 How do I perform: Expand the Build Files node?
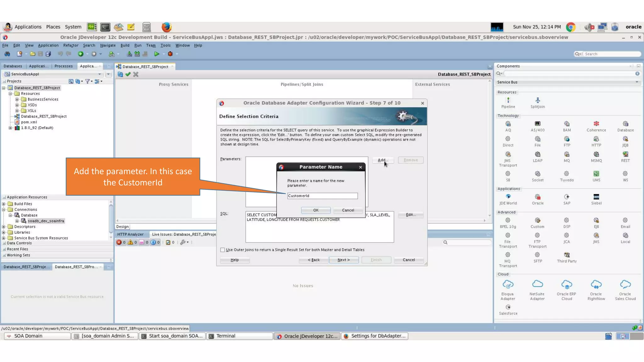4,204
